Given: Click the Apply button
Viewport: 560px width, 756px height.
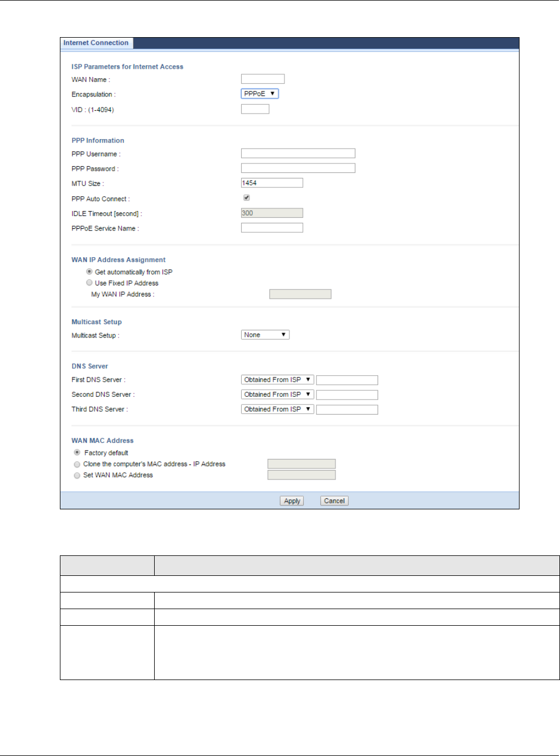Looking at the screenshot, I should (x=292, y=501).
